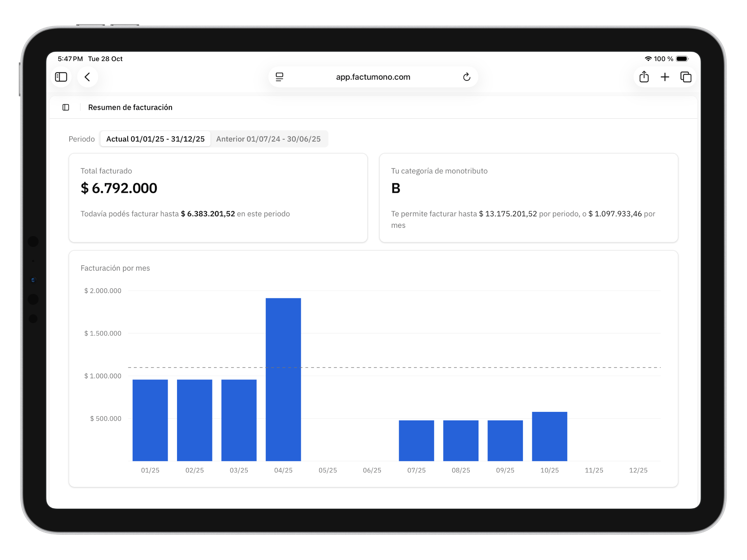Click Resumen de facturación header title

[130, 107]
